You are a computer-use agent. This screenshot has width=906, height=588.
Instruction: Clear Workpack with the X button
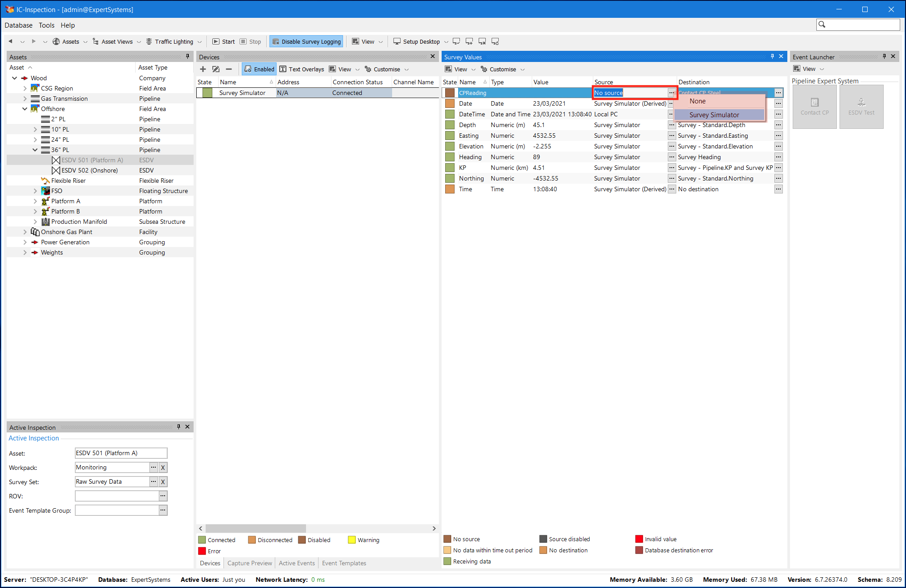coord(163,468)
